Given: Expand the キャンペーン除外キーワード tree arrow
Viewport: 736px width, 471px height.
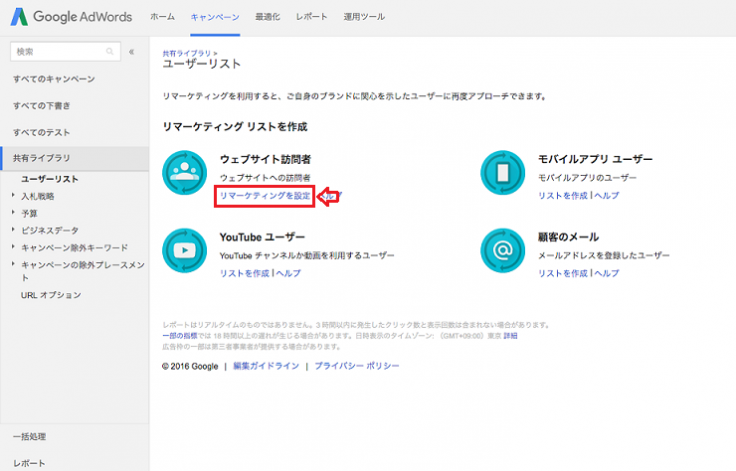Looking at the screenshot, I should click(14, 247).
